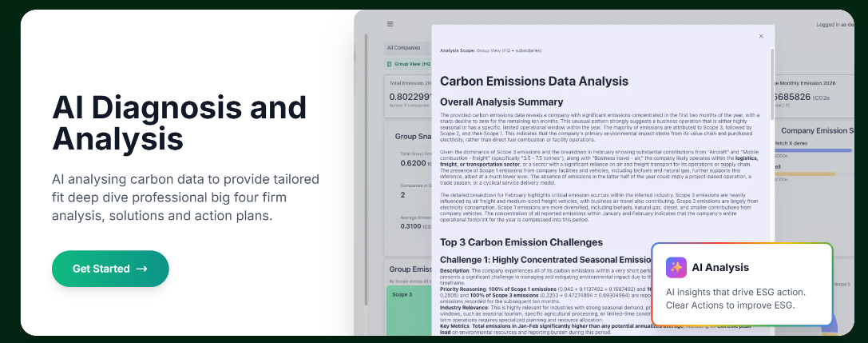Click the Priority Reasoning bold label
This screenshot has width=868, height=343.
click(462, 289)
